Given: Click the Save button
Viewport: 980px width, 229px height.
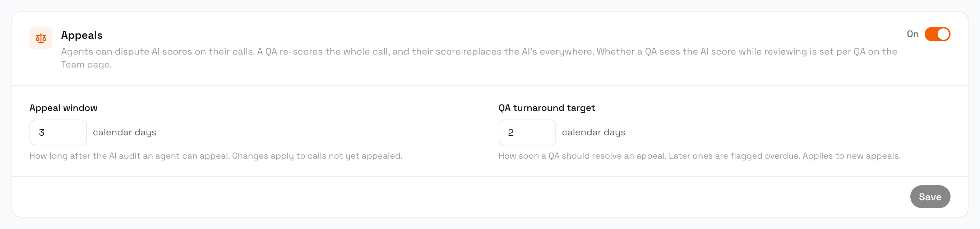Looking at the screenshot, I should [930, 197].
